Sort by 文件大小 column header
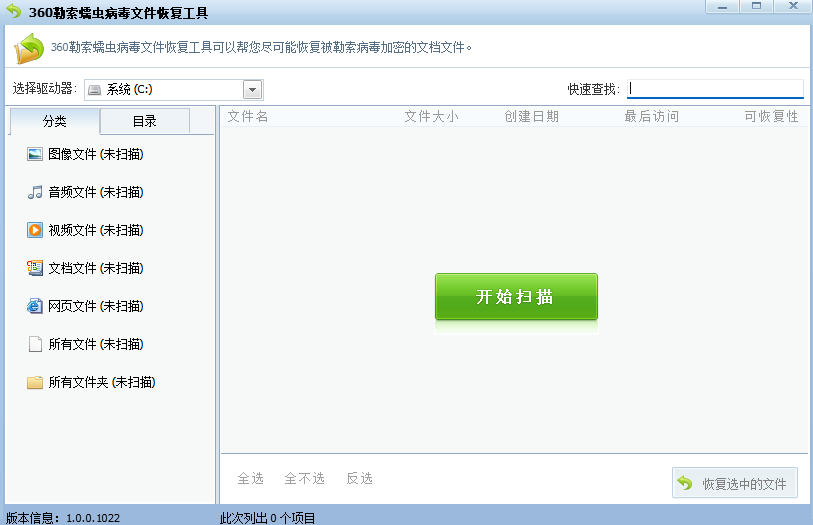813x525 pixels. [431, 116]
